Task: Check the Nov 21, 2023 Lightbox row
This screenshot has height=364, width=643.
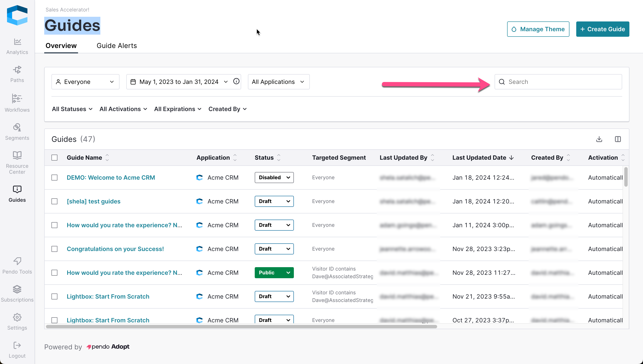Action: pyautogui.click(x=54, y=296)
